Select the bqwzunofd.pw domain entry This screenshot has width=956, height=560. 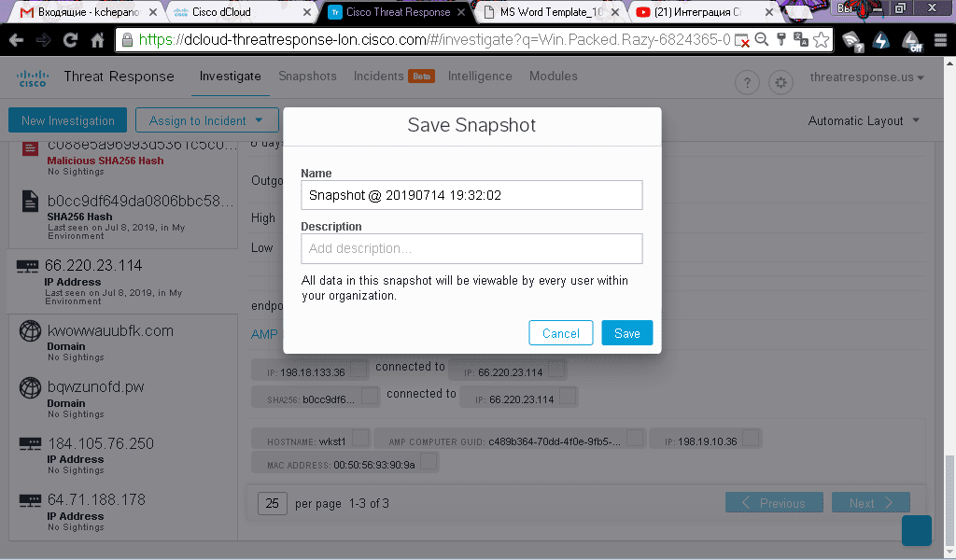pos(122,399)
